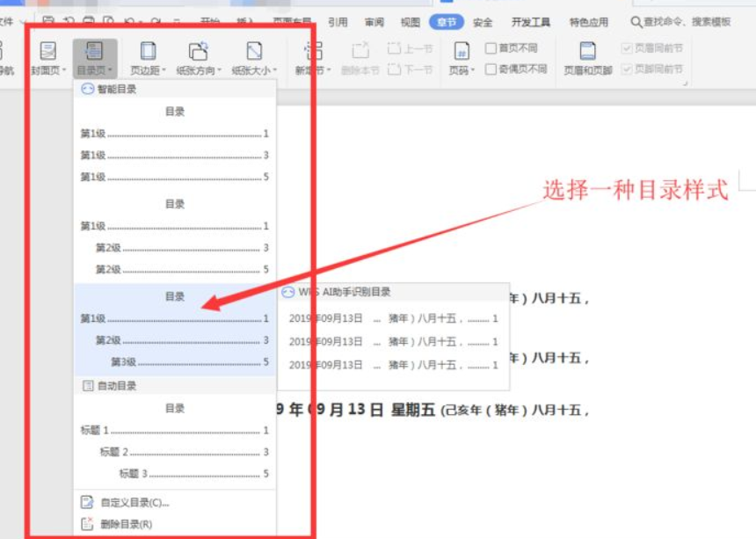Viewport: 756px width, 539px height.
Task: Open the 开发工具 ribbon tab
Action: pos(530,22)
